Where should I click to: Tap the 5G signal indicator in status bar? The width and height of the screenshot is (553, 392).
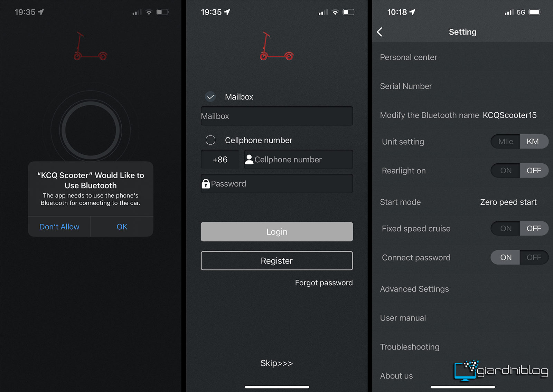(521, 12)
